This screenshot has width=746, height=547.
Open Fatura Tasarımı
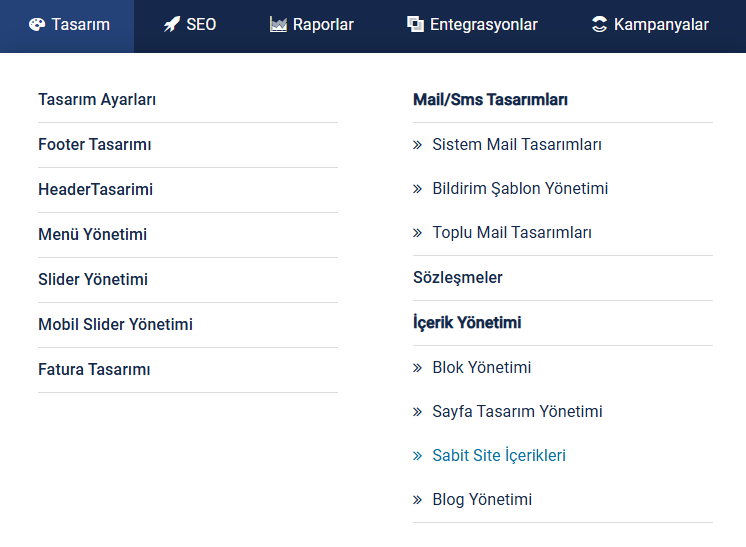coord(94,370)
